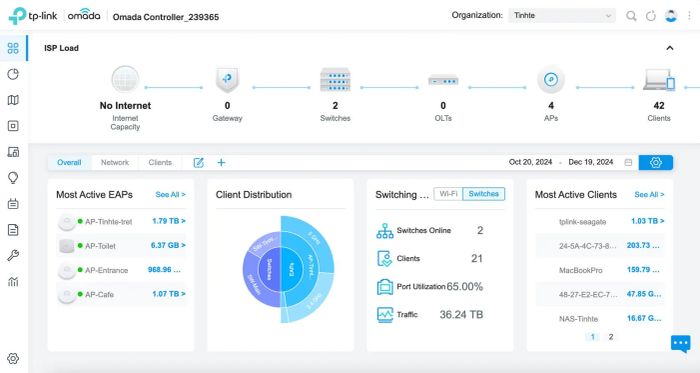Click See All in Most Active EAPs
Viewport: 700px width, 373px height.
[x=171, y=195]
